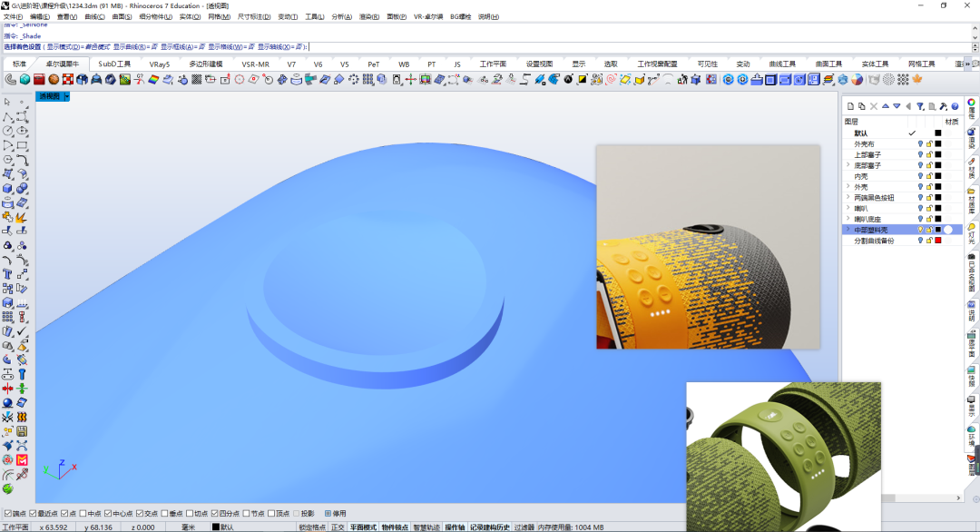
Task: Expand the 喇叭底座 layer
Action: pyautogui.click(x=848, y=219)
